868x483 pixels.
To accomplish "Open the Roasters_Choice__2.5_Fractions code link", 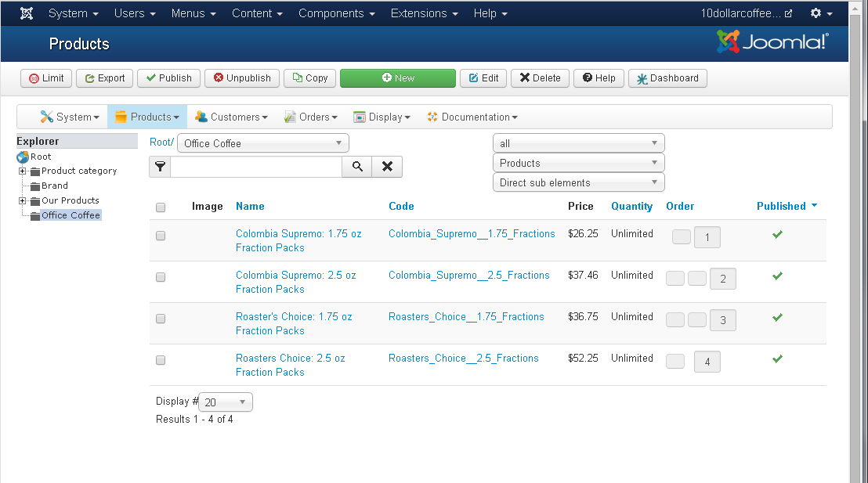I will click(463, 359).
